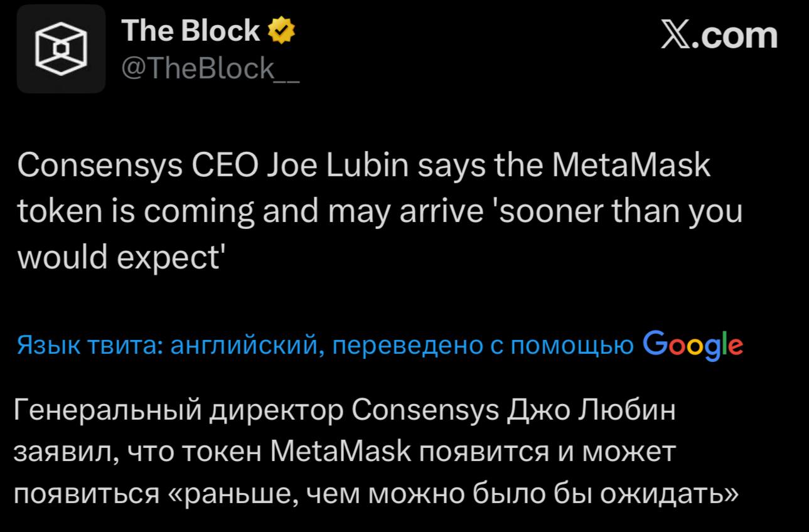Image resolution: width=809 pixels, height=532 pixels.
Task: Click the "would expect'" tweet ending
Action: tap(121, 257)
